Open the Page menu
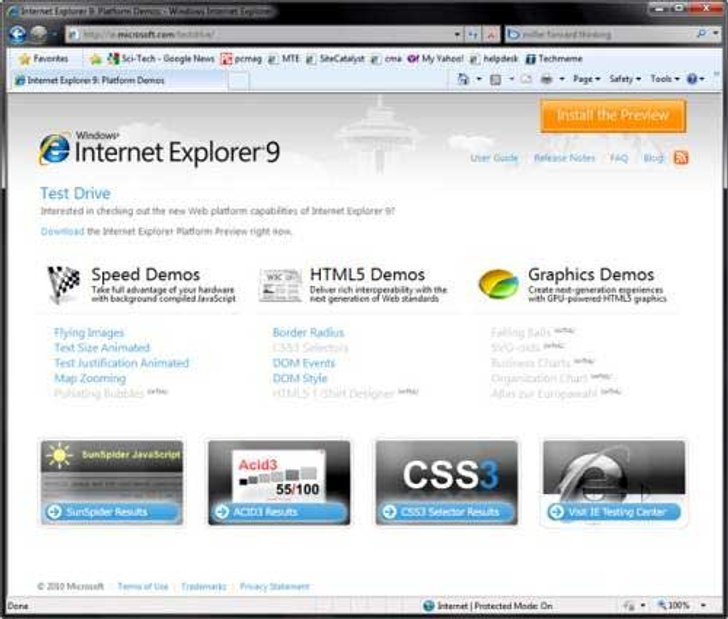 point(586,79)
